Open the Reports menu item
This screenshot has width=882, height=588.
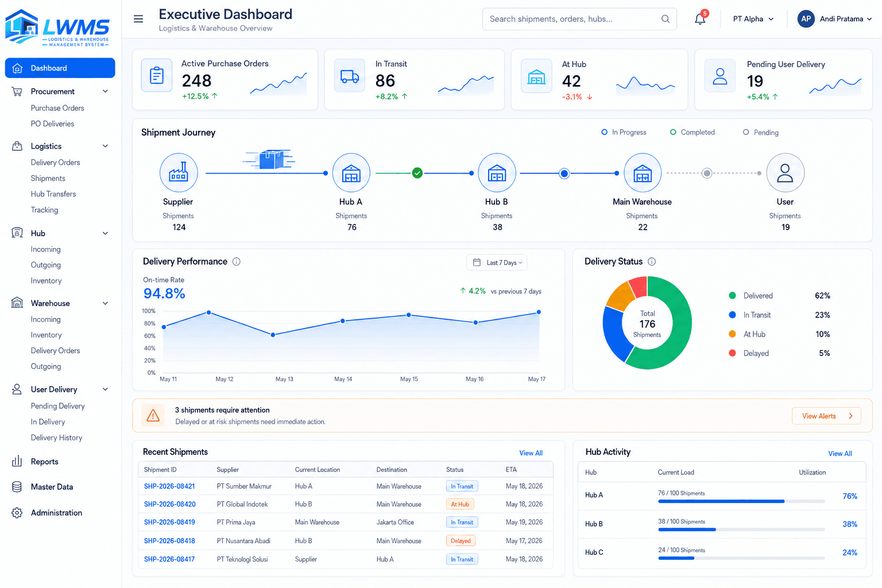coord(44,462)
